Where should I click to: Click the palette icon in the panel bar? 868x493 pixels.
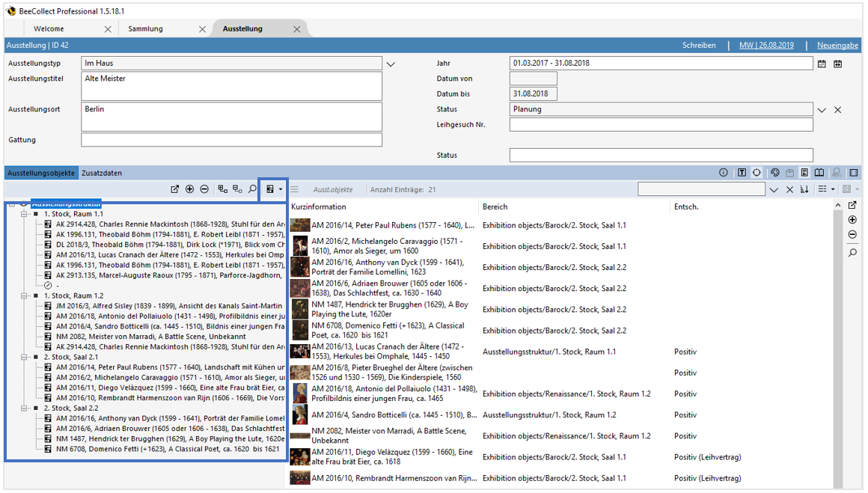point(775,173)
